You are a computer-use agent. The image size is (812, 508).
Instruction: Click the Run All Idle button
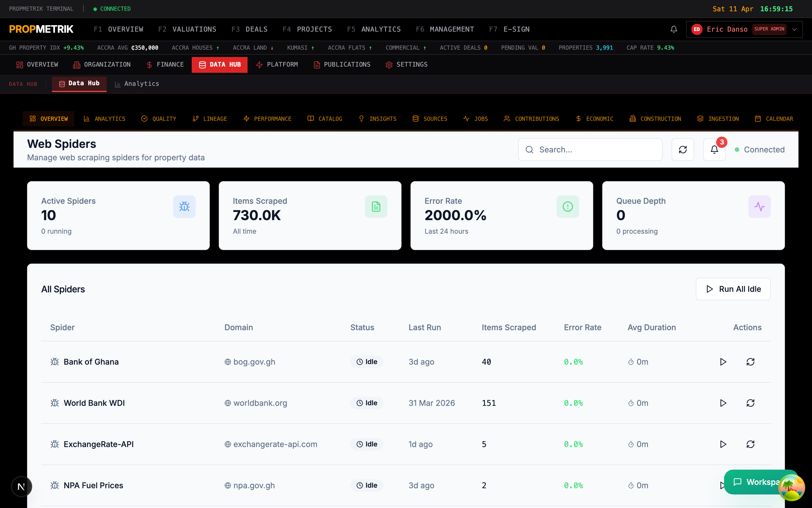coord(733,289)
